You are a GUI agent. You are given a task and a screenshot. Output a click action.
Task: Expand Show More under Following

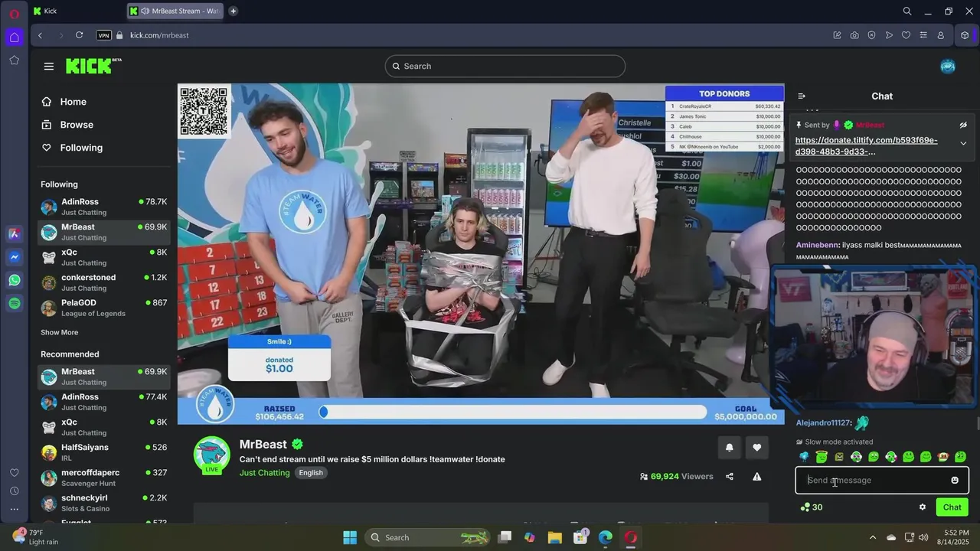tap(59, 332)
